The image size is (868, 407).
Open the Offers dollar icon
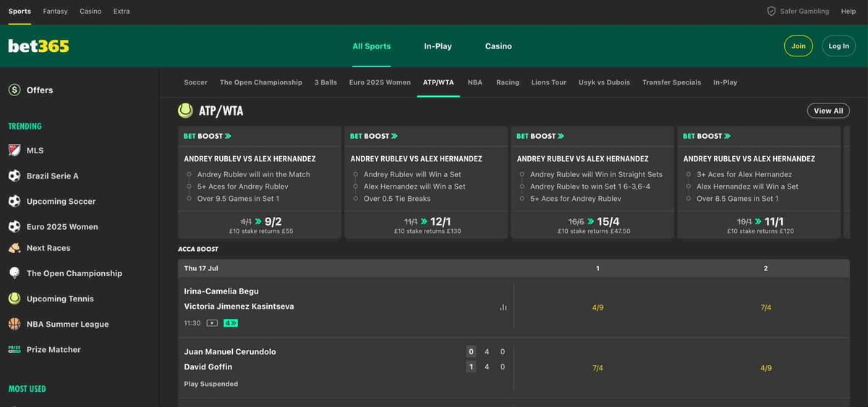click(14, 90)
